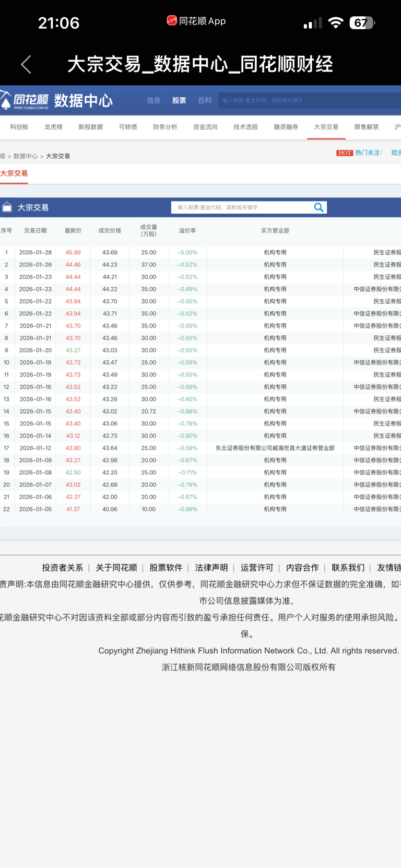Click latest price 45.99
This screenshot has width=401, height=868.
coord(73,252)
